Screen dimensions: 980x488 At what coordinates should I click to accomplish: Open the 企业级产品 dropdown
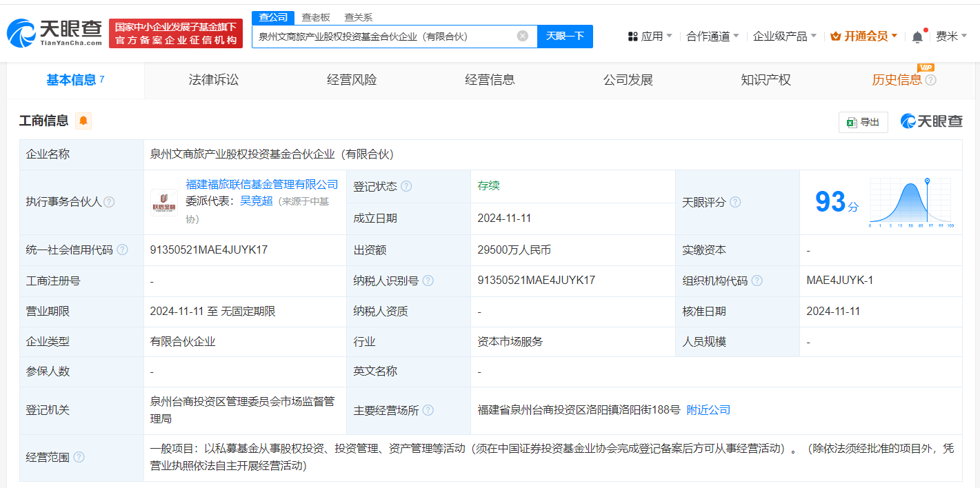784,36
